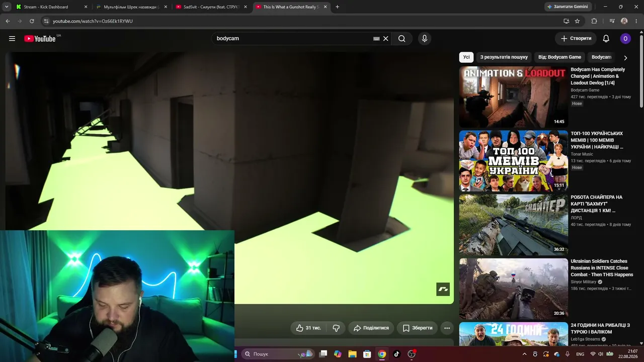Open OBS Studio from the taskbar
The image size is (644, 362).
coord(412,354)
